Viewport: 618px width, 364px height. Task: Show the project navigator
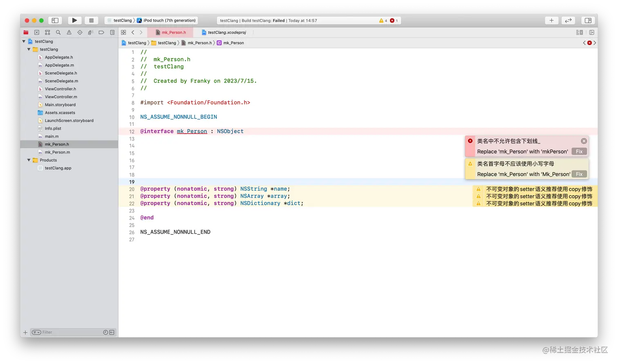(x=26, y=32)
